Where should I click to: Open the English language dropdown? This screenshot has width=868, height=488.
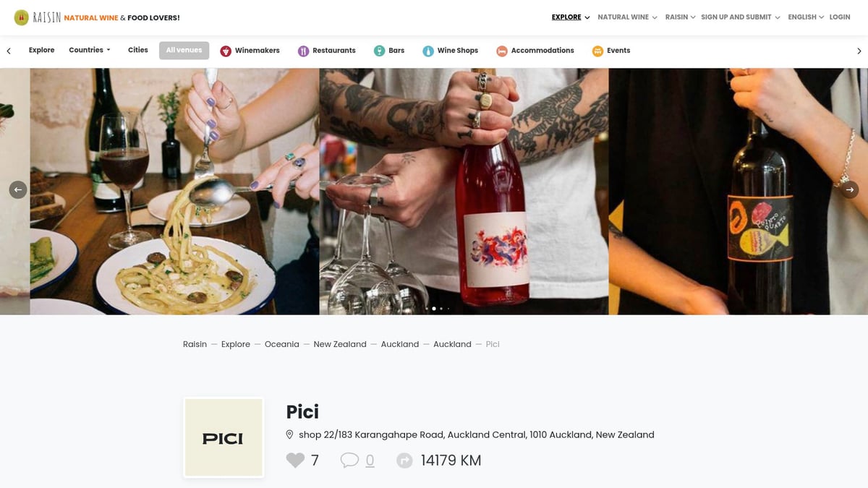tap(804, 17)
